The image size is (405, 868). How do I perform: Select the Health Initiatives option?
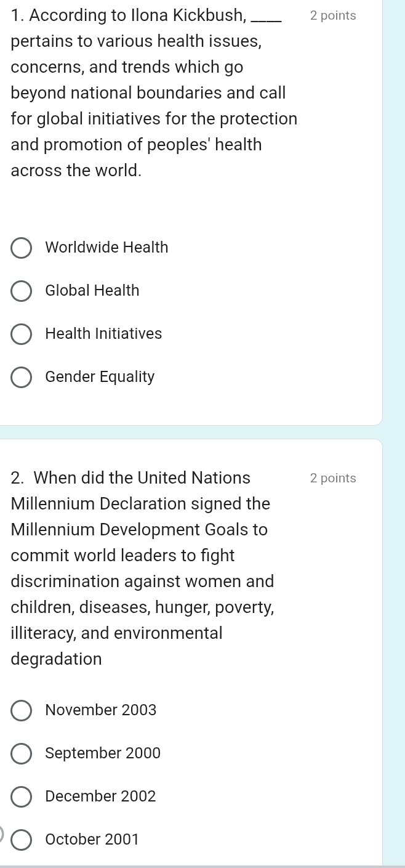click(21, 334)
